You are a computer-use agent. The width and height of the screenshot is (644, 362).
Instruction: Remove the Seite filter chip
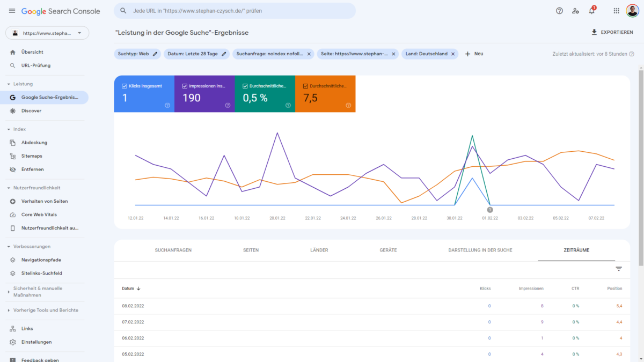tap(393, 54)
